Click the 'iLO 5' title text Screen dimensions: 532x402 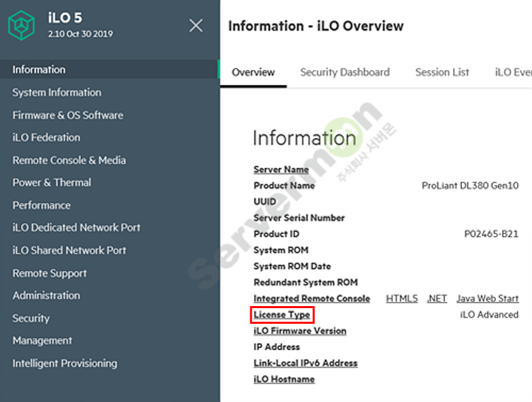click(x=65, y=18)
